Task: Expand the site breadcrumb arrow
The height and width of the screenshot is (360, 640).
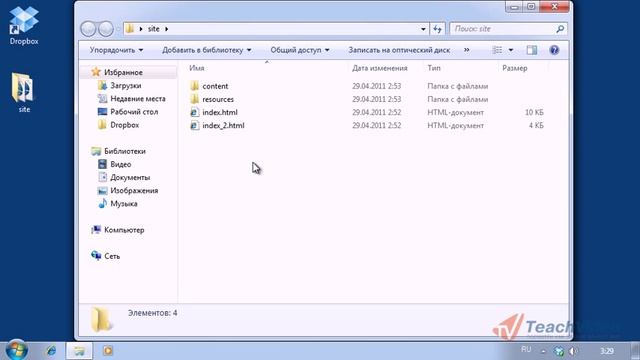Action: 167,29
